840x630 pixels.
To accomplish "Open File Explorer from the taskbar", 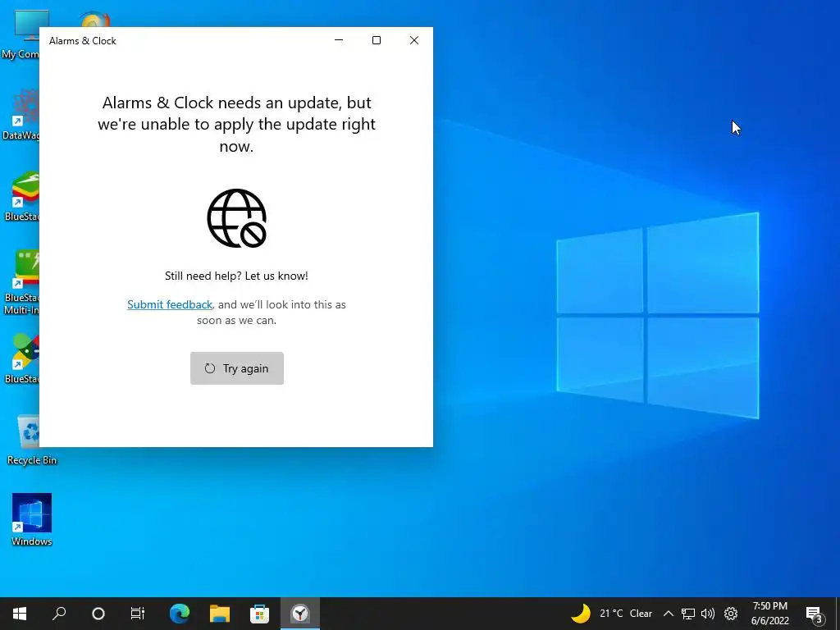I will coord(220,614).
